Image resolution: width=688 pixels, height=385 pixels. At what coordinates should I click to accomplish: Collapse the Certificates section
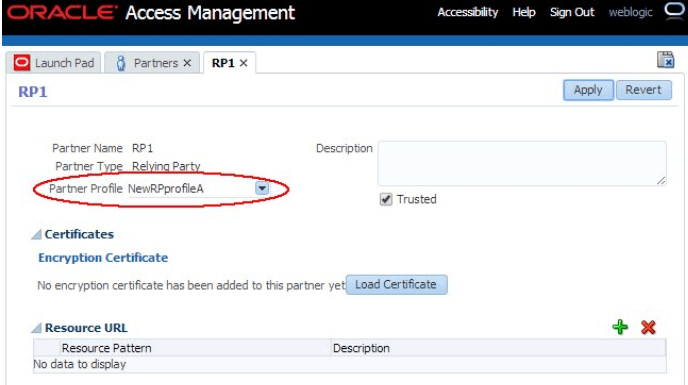36,234
